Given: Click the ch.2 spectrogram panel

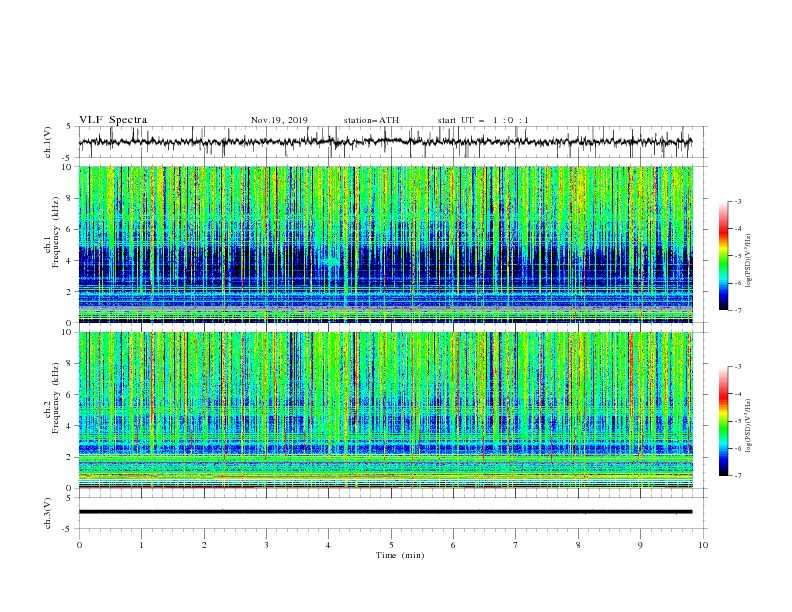Looking at the screenshot, I should [x=386, y=410].
